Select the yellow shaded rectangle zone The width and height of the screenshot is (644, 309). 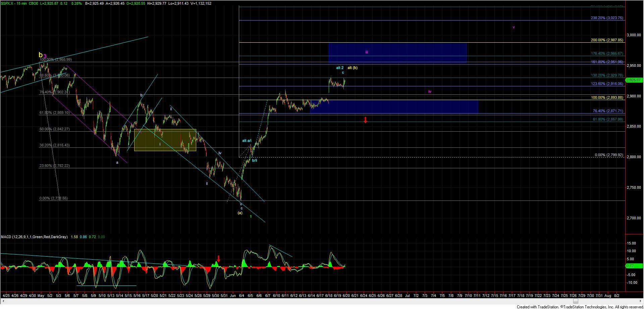tap(165, 140)
